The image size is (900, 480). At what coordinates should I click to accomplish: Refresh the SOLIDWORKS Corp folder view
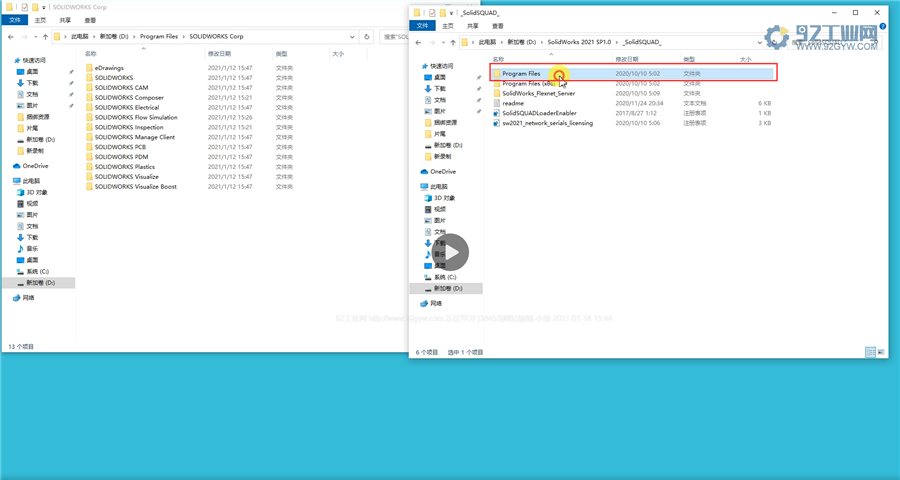(367, 36)
